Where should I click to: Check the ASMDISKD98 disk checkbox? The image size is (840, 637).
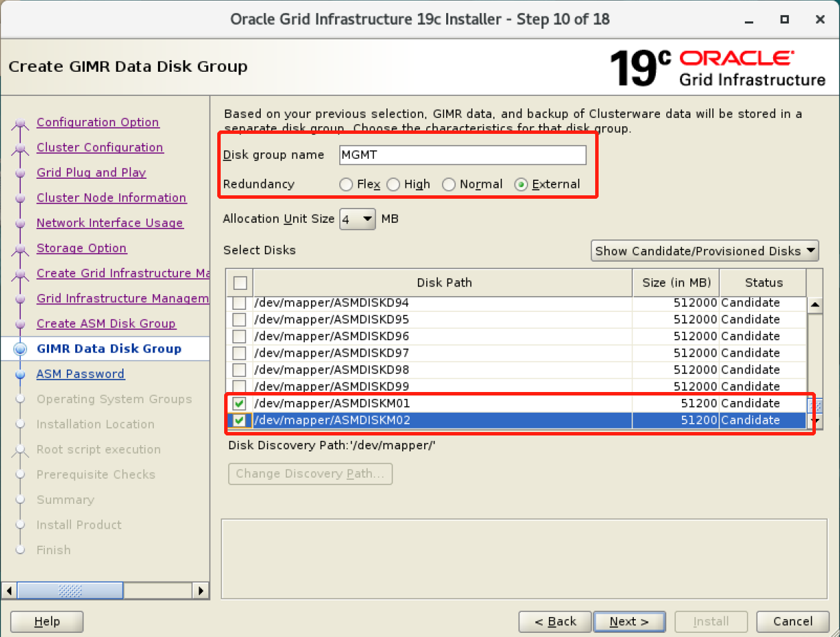pyautogui.click(x=239, y=369)
